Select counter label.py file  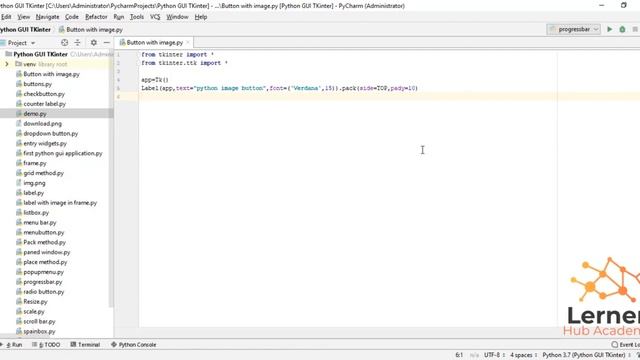click(x=44, y=104)
